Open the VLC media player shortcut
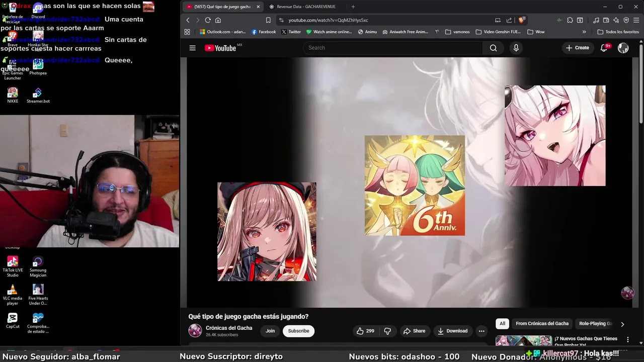Image resolution: width=644 pixels, height=362 pixels. 13,295
